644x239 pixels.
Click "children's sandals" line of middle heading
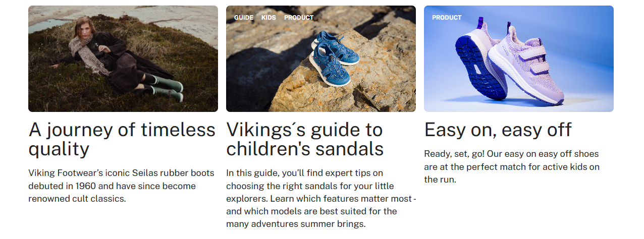pos(304,149)
